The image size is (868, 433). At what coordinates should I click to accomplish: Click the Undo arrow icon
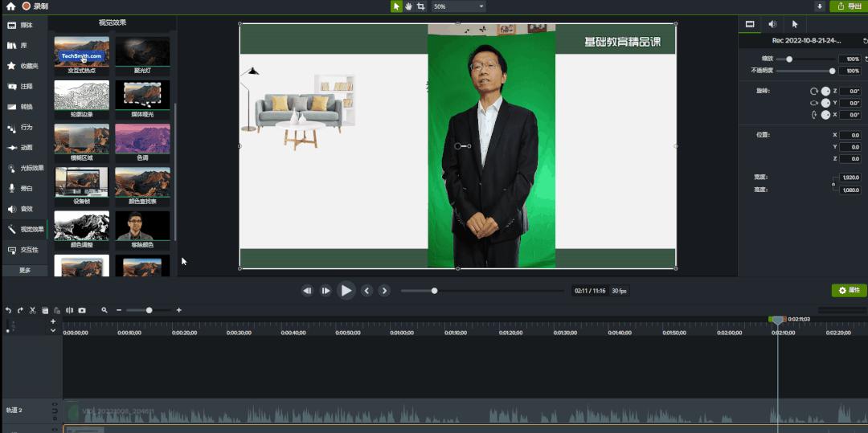tap(8, 310)
